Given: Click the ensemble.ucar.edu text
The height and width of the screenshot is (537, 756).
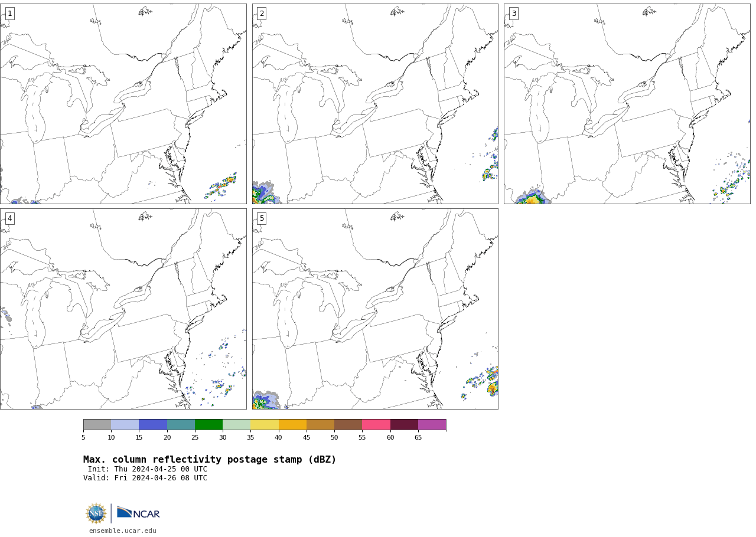Looking at the screenshot, I should [x=123, y=531].
